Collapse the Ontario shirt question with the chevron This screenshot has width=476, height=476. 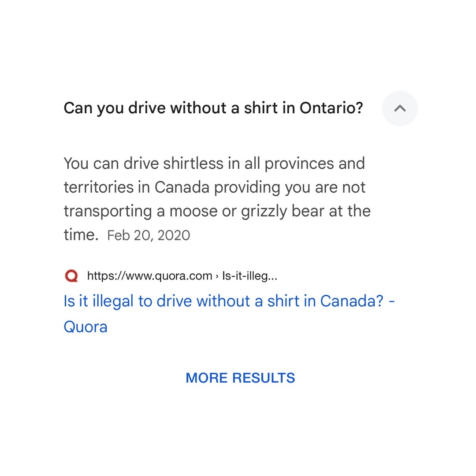pos(400,108)
